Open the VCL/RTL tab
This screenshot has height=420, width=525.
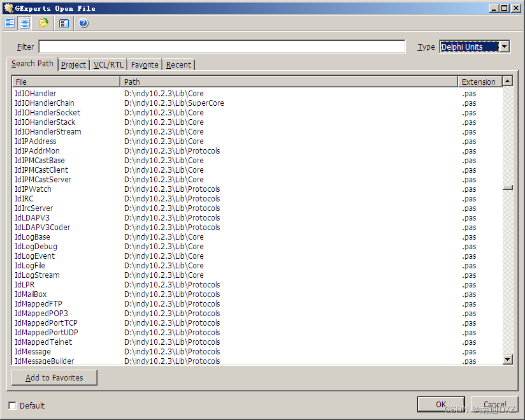108,64
